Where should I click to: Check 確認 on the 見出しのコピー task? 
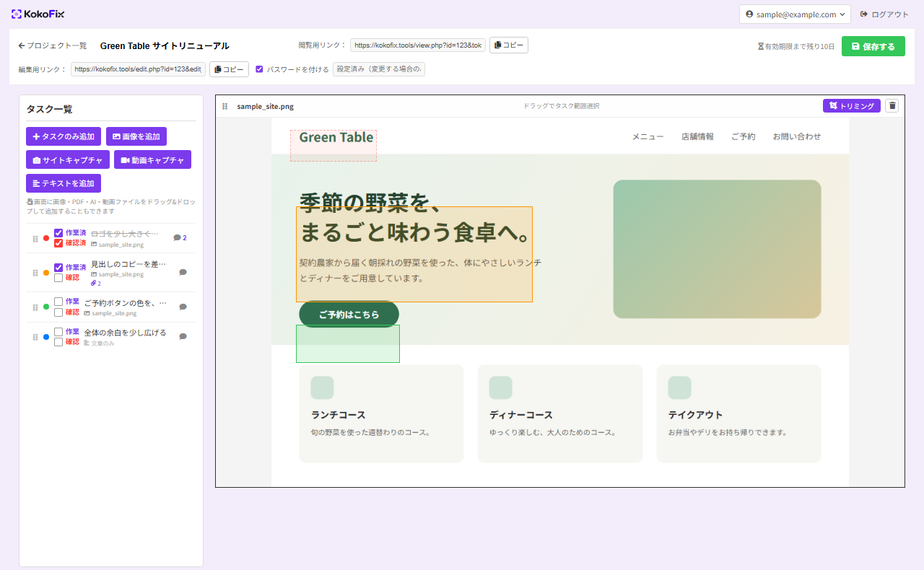[58, 278]
